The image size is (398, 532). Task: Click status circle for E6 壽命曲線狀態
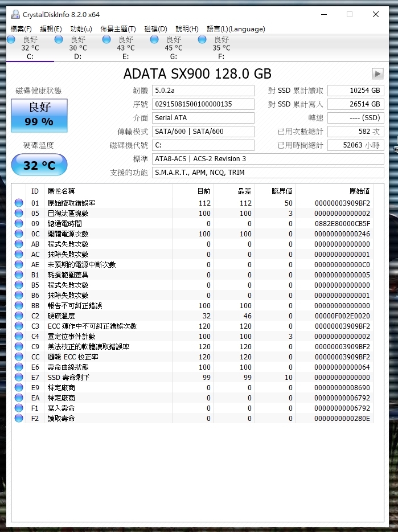[19, 367]
